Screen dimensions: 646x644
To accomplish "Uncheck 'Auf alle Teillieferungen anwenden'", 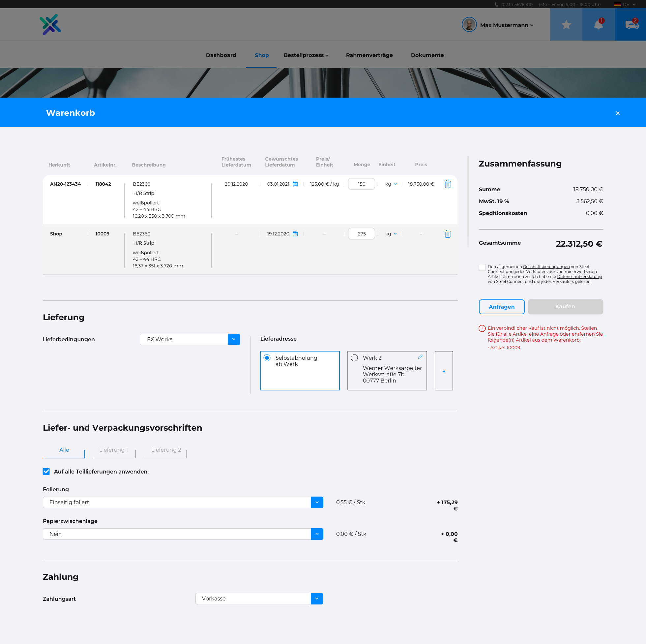I will point(46,471).
